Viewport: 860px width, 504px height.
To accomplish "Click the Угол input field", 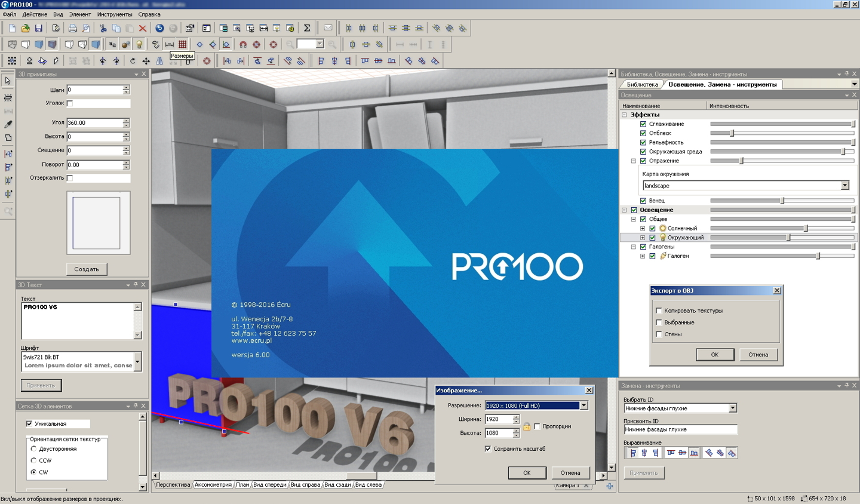I will (94, 122).
